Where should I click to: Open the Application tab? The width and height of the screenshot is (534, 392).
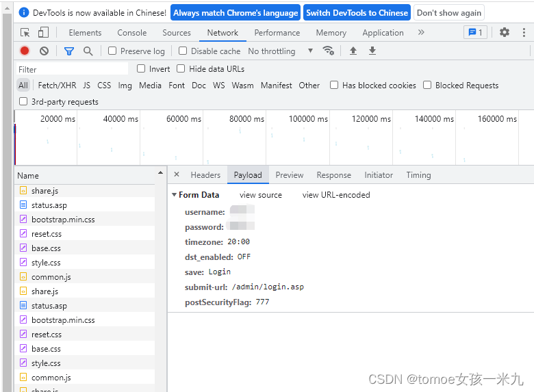click(x=383, y=33)
